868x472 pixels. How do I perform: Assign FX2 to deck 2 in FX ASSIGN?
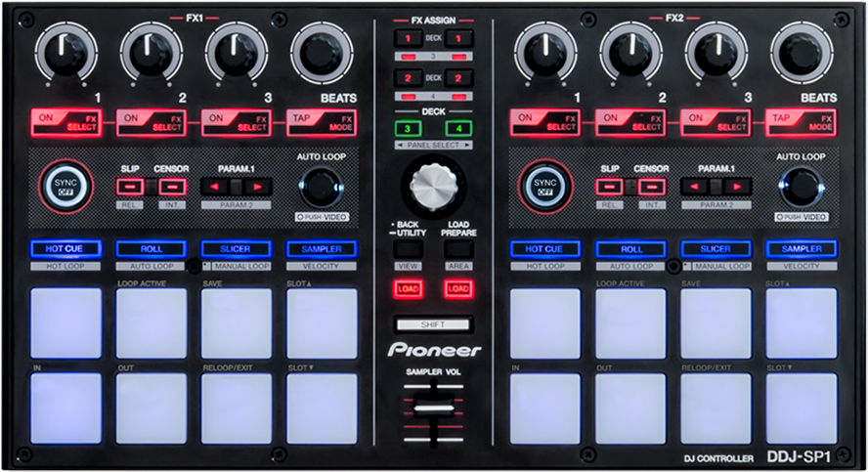tap(458, 78)
